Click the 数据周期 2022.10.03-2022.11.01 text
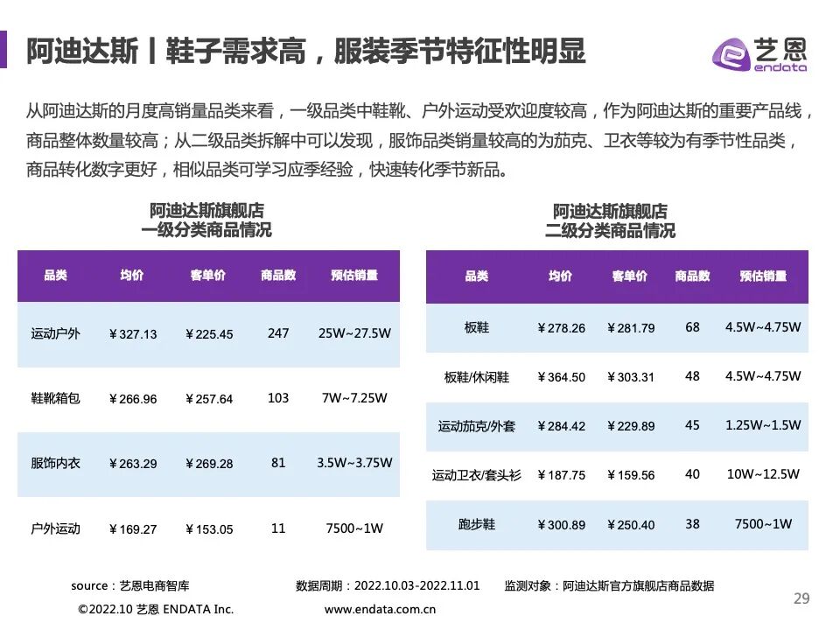This screenshot has width=840, height=630. (388, 586)
